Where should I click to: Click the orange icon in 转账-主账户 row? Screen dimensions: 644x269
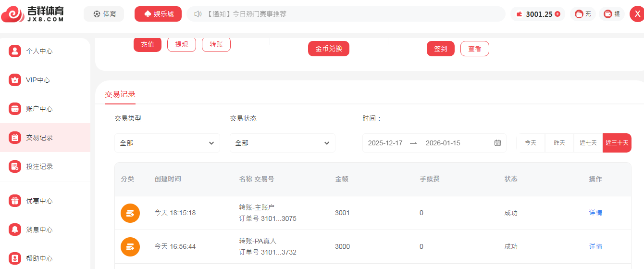130,213
